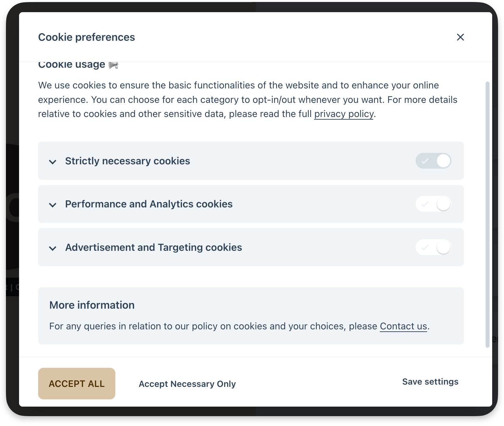Expand Advertisement and Targeting chevron arrow

click(53, 248)
